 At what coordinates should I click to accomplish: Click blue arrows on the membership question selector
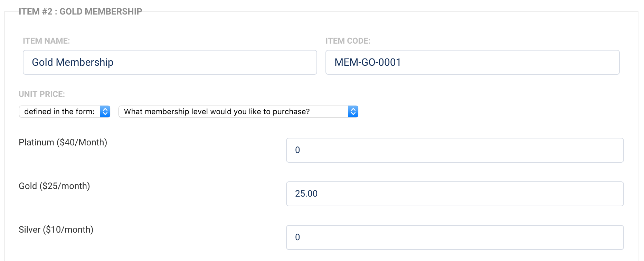click(x=353, y=111)
